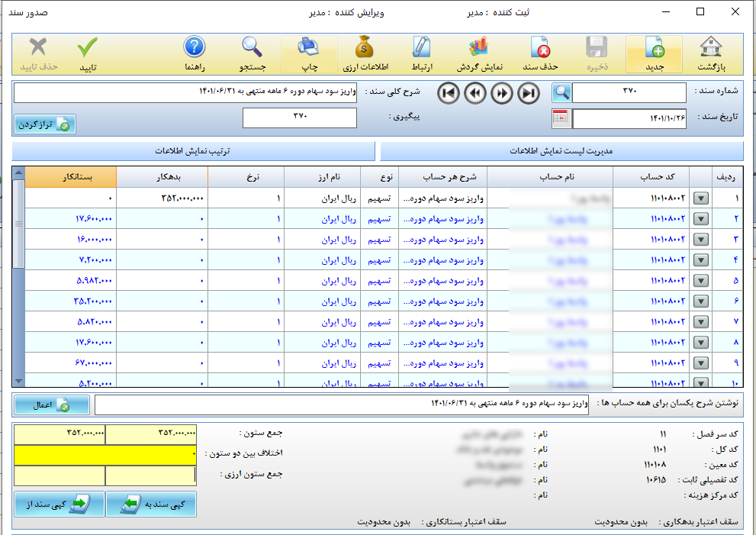The image size is (756, 535).
Task: Click row ۸ account code ۱۱۰۱۰۸۰۰۲
Action: coord(651,343)
